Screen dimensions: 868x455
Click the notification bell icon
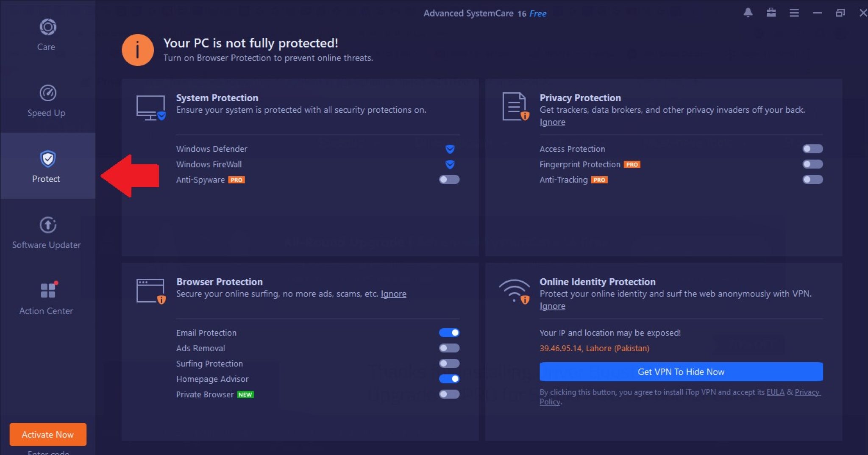[748, 13]
